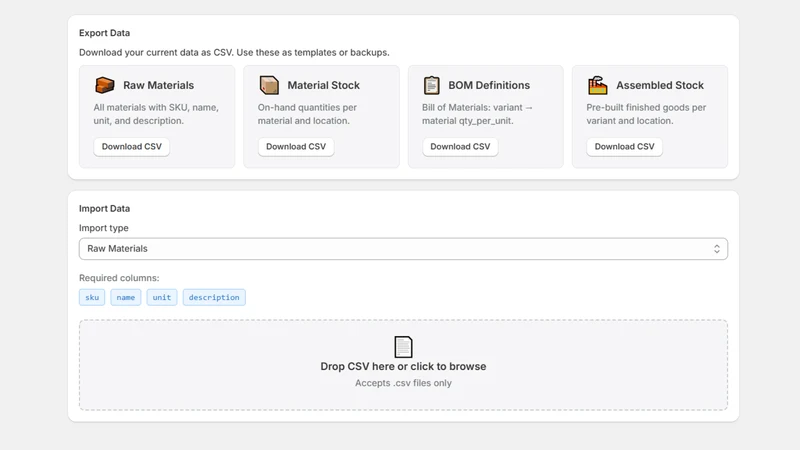
Task: Click the name column tag
Action: [x=126, y=297]
